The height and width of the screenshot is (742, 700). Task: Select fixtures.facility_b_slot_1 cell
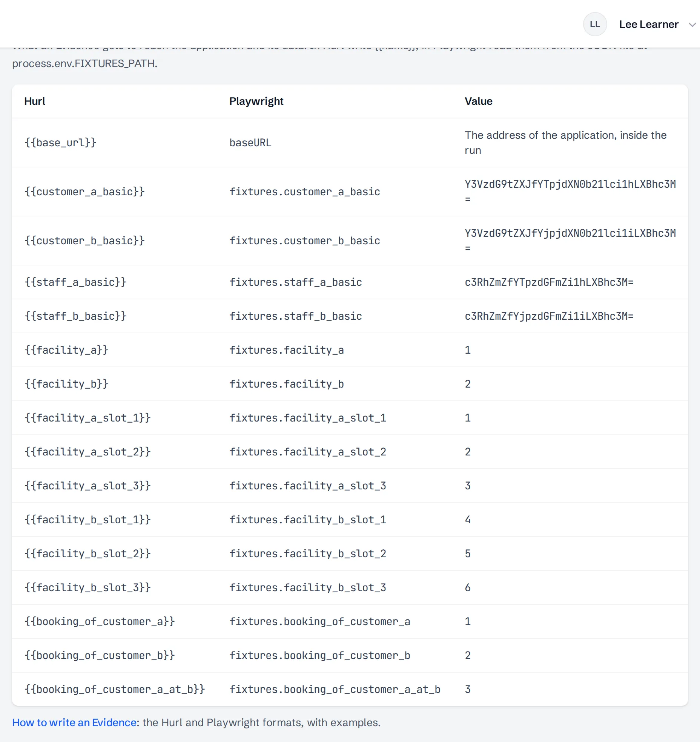point(308,520)
